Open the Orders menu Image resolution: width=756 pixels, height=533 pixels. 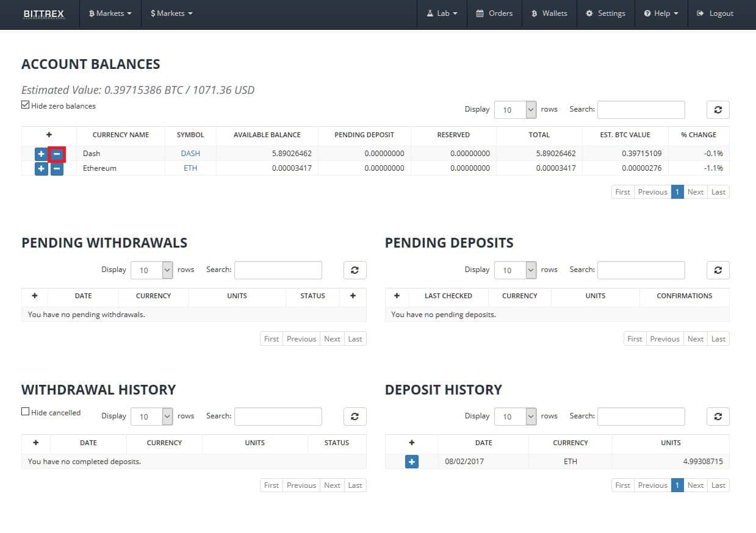494,13
